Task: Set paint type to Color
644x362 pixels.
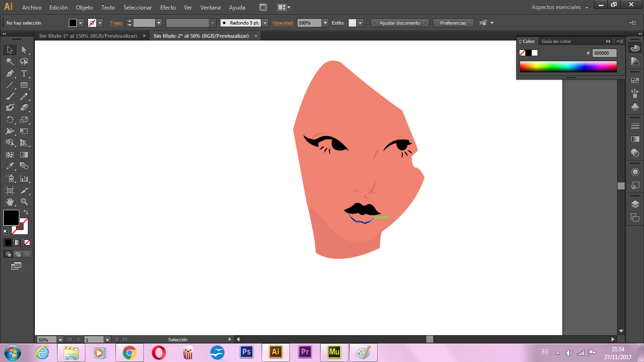Action: pos(8,242)
